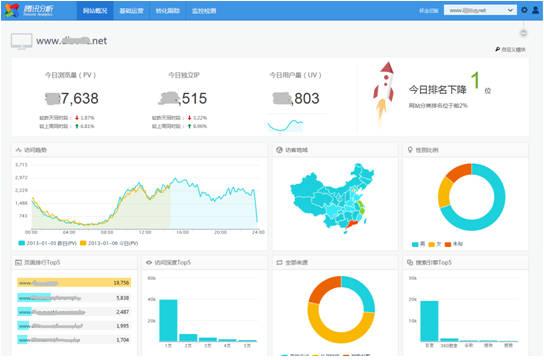Click red down arrow under independent IP
The width and height of the screenshot is (544, 360).
(189, 118)
